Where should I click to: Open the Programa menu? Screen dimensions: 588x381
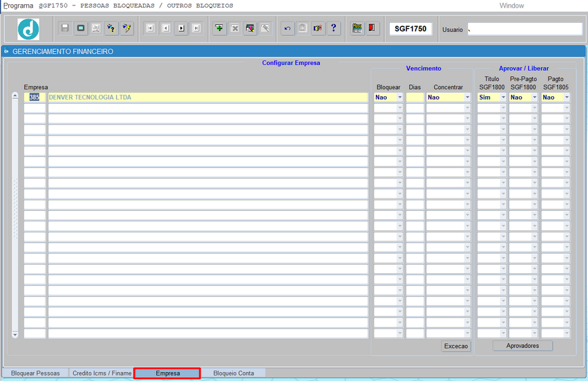[19, 6]
